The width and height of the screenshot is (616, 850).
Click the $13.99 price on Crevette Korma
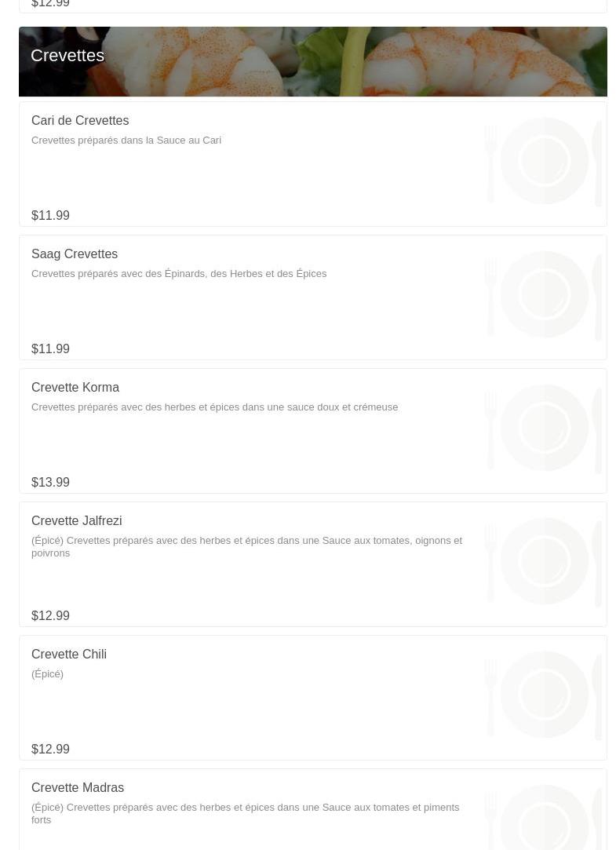point(50,483)
